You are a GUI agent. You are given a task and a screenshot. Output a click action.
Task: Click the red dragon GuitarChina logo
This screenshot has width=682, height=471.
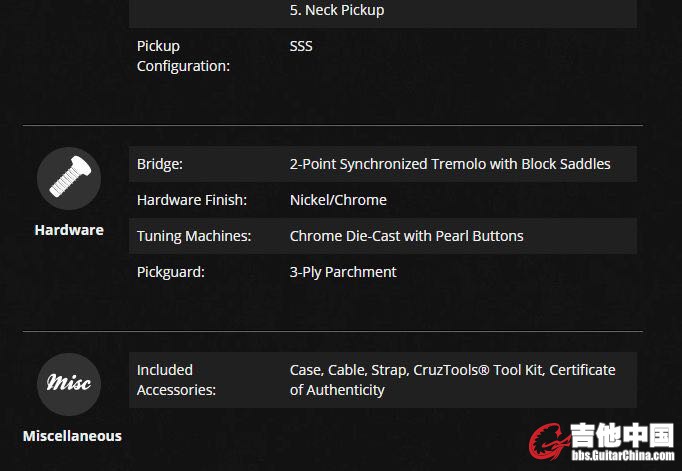point(549,441)
